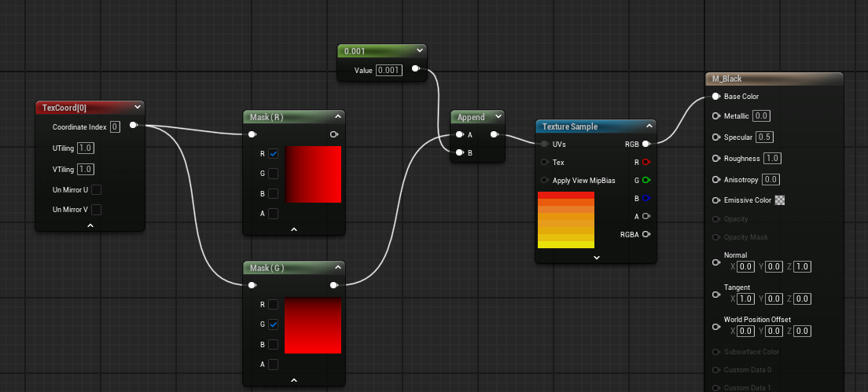Click the blue B output pin on Texture Sample

646,198
